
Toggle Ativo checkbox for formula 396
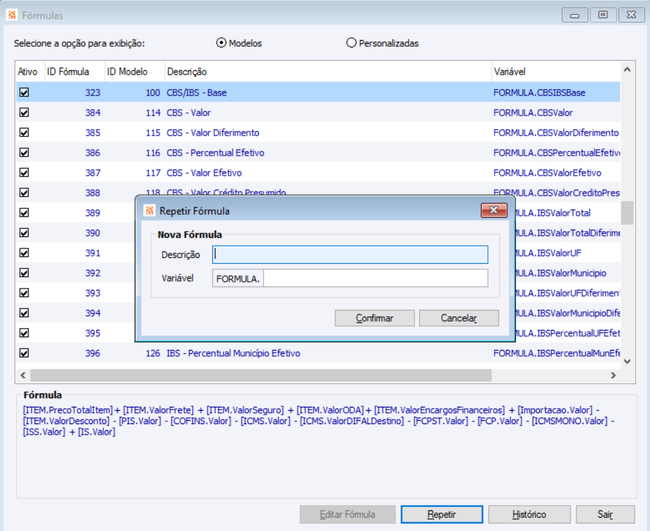click(24, 353)
